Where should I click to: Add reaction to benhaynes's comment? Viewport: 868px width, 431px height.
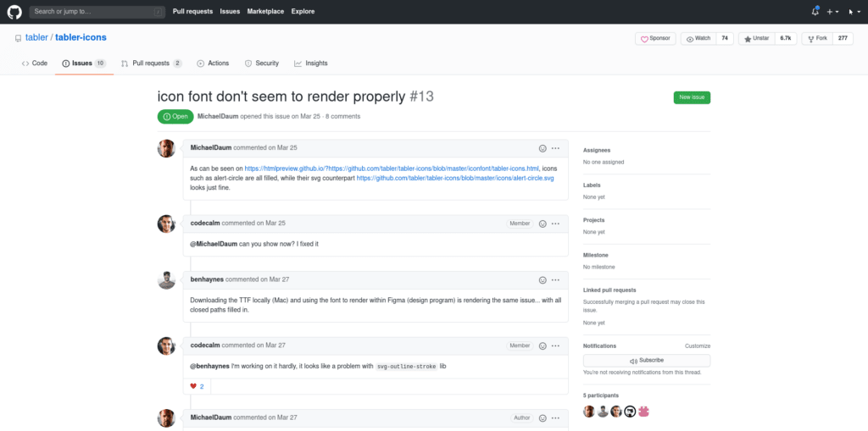(542, 280)
